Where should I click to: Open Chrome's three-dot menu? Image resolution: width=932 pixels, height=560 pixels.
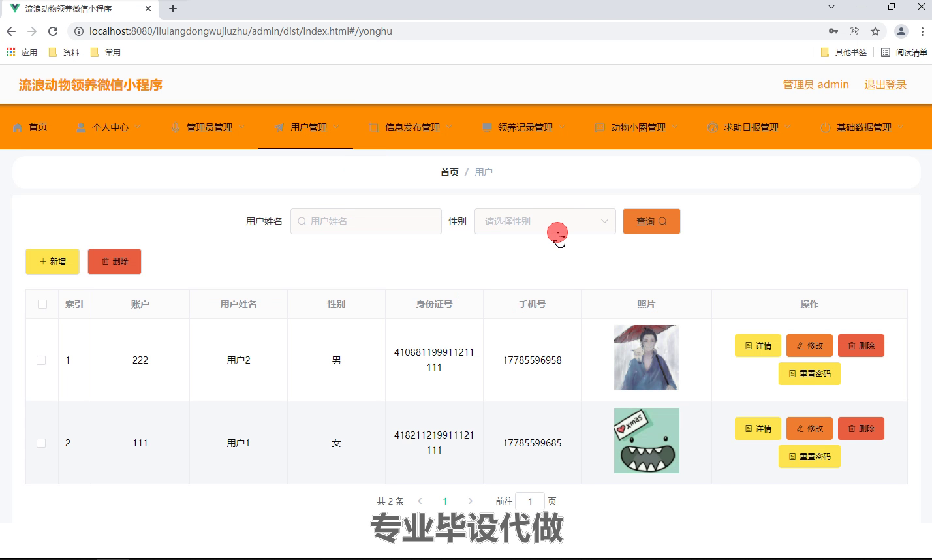coord(922,31)
